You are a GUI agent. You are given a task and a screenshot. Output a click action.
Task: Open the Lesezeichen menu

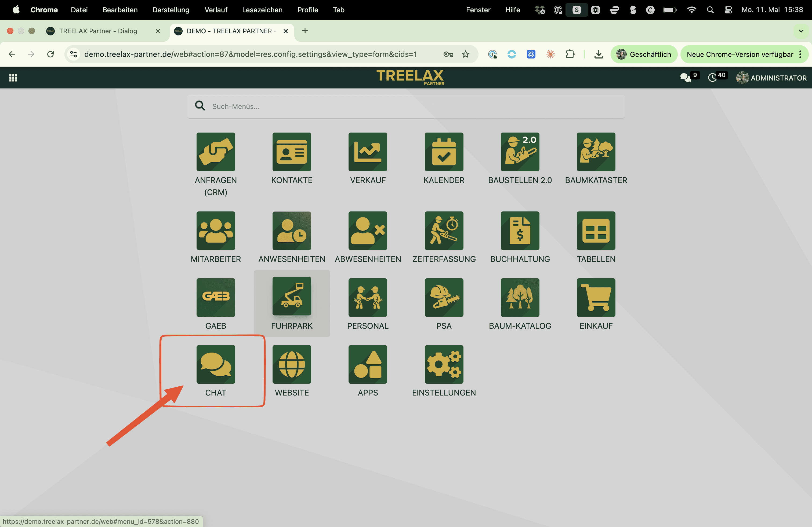point(262,10)
